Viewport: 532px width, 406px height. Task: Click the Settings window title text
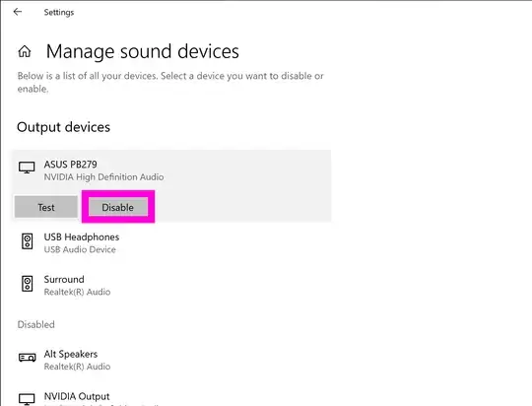pos(59,12)
